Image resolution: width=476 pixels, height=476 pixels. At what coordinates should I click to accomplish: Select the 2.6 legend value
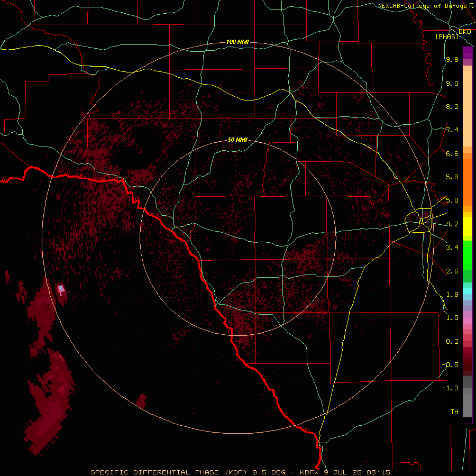click(452, 271)
